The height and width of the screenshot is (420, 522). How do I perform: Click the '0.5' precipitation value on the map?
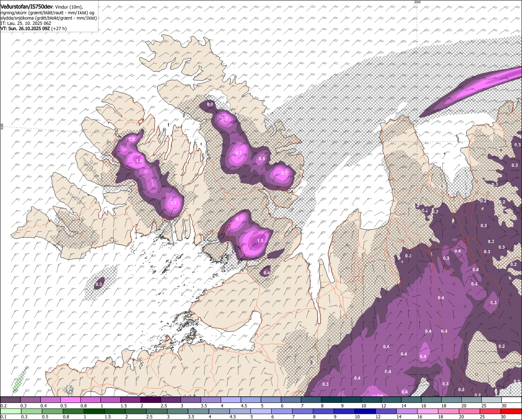[262, 159]
